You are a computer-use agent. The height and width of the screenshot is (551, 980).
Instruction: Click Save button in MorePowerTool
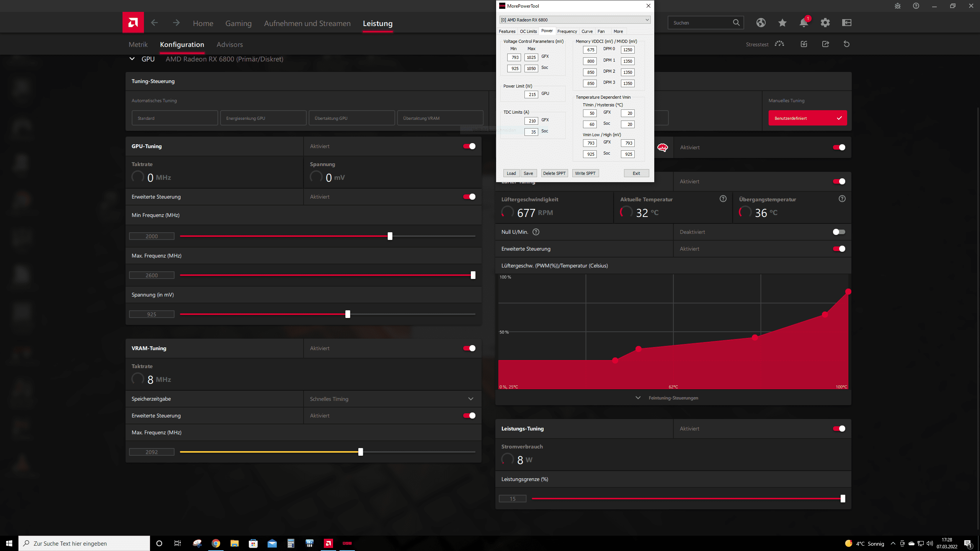(x=528, y=173)
